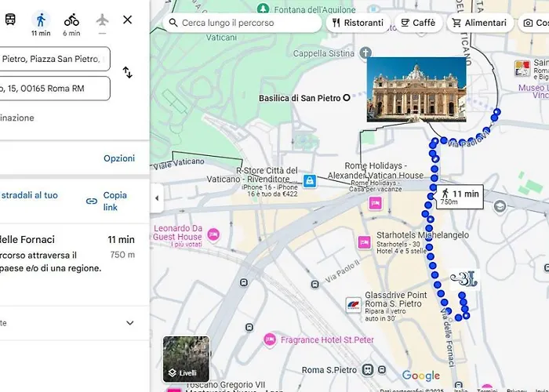Switch to cycling mode showing 6 min
The height and width of the screenshot is (392, 549).
coord(71,24)
